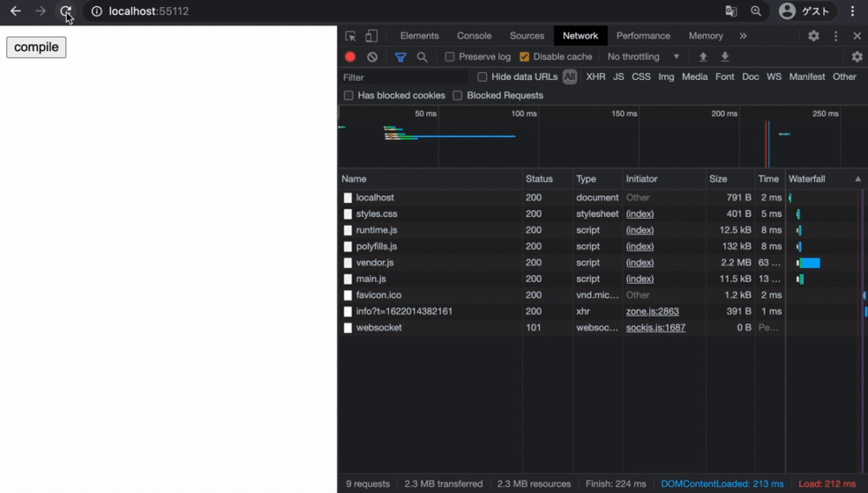Open search in Network panel
868x493 pixels.
click(x=422, y=57)
